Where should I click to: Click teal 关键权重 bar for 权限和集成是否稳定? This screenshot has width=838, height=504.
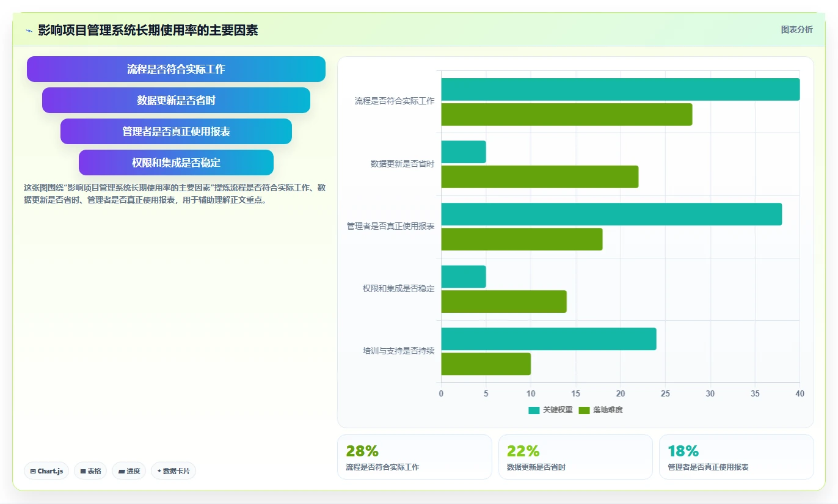(464, 277)
